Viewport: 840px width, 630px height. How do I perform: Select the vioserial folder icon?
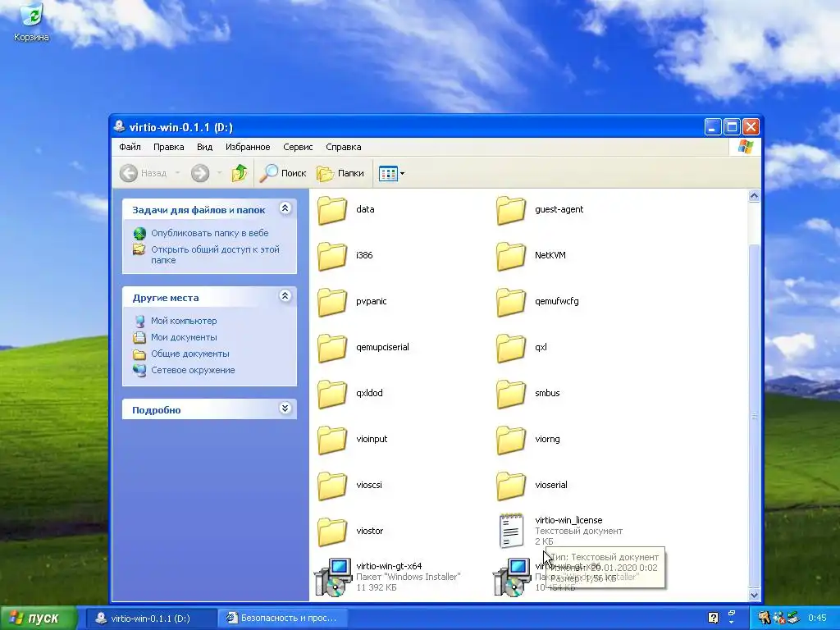pos(510,486)
